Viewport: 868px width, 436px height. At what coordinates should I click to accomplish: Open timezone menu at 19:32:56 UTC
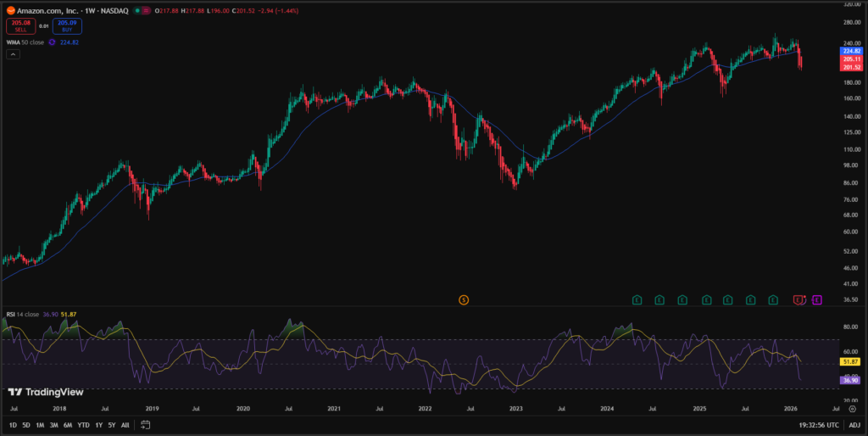click(x=818, y=425)
